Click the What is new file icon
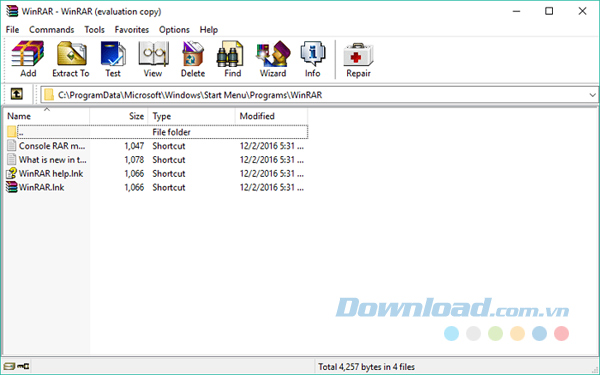 coord(12,160)
